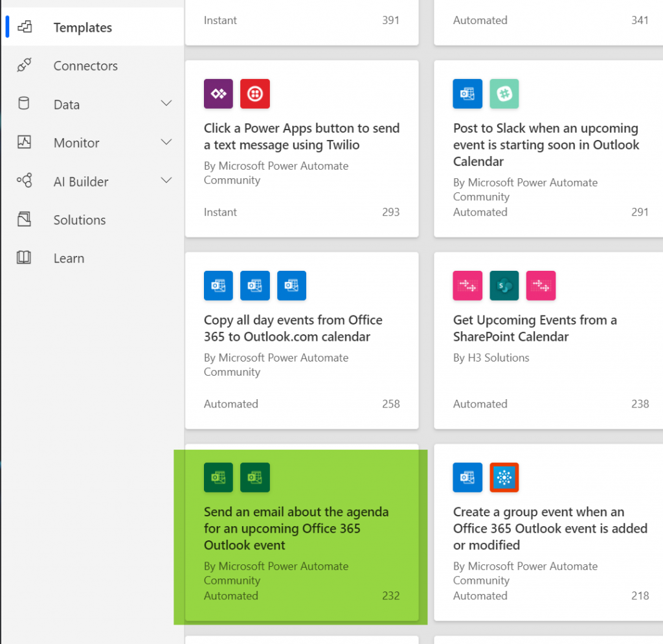663x644 pixels.
Task: Click the Connectors plug icon
Action: click(x=24, y=65)
